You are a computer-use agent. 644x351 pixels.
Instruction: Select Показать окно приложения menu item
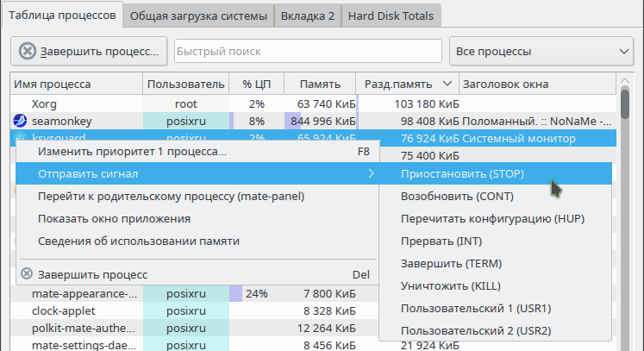(x=197, y=219)
